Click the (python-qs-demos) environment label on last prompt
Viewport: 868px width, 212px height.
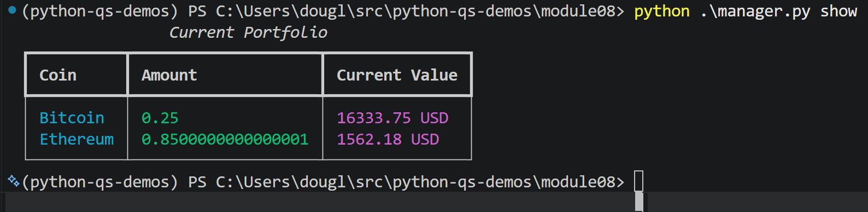pos(100,181)
